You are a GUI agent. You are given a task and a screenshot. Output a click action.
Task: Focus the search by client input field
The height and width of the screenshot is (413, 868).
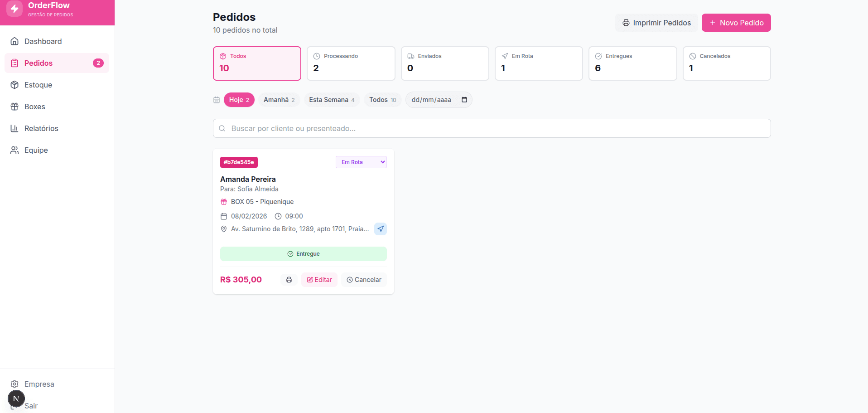492,128
